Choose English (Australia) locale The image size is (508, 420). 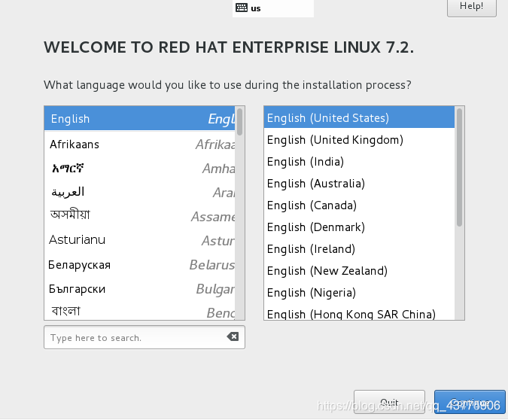coord(359,184)
